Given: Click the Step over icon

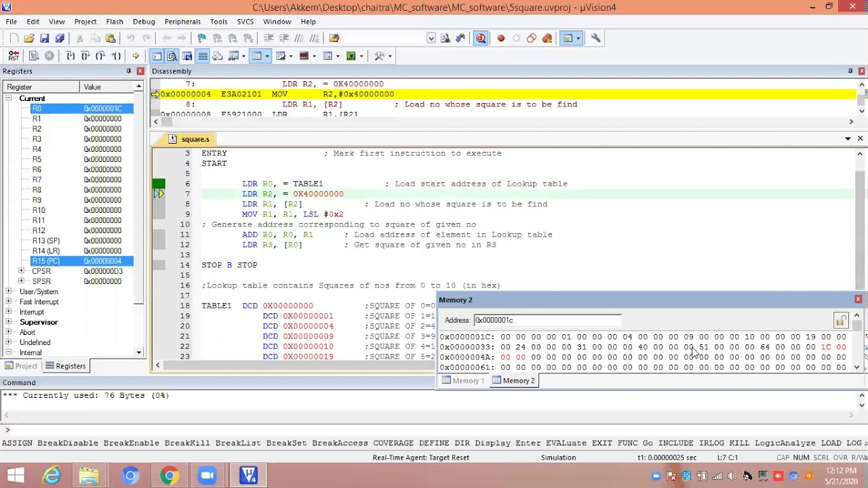Looking at the screenshot, I should pyautogui.click(x=85, y=56).
